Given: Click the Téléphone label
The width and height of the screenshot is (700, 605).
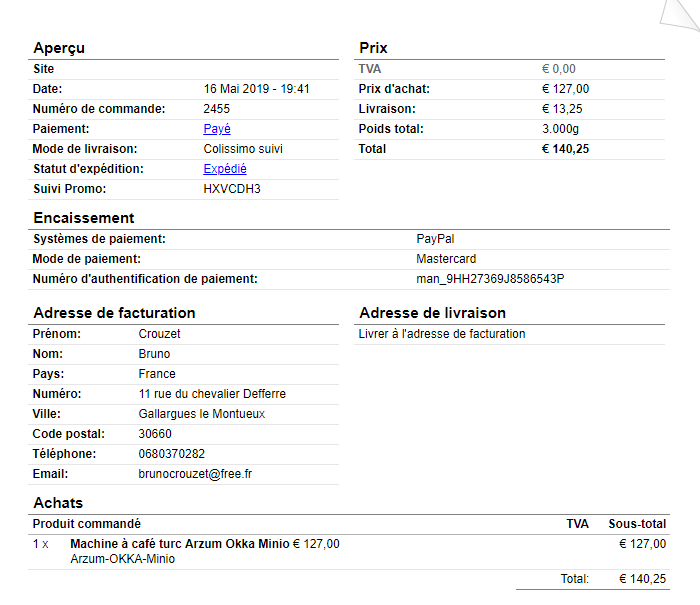Looking at the screenshot, I should point(64,454).
